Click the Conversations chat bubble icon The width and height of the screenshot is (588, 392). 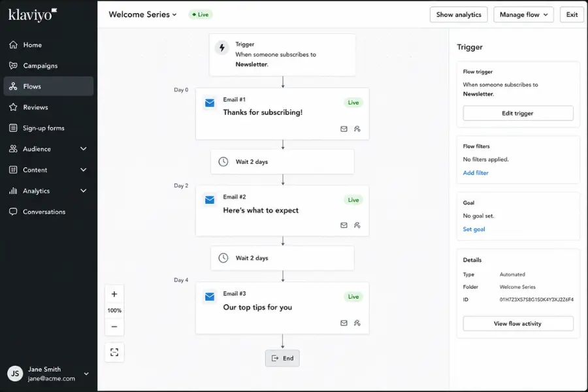pos(13,212)
